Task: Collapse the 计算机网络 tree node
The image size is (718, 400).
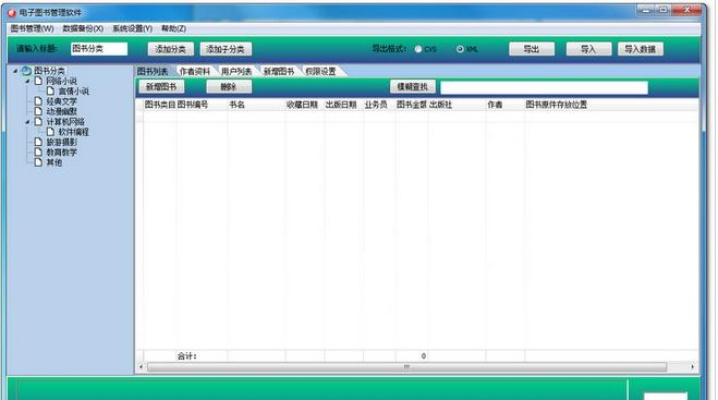Action: (x=27, y=122)
